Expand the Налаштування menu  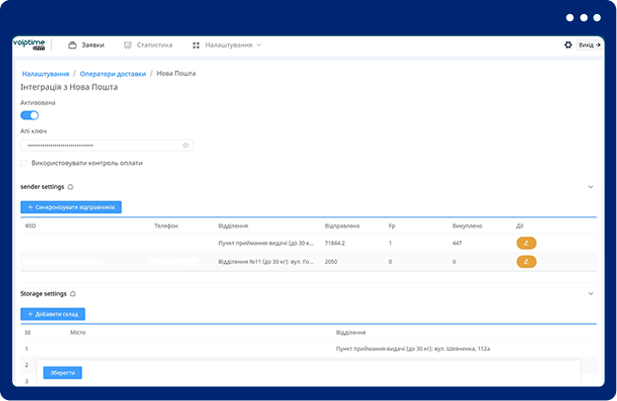tap(227, 45)
